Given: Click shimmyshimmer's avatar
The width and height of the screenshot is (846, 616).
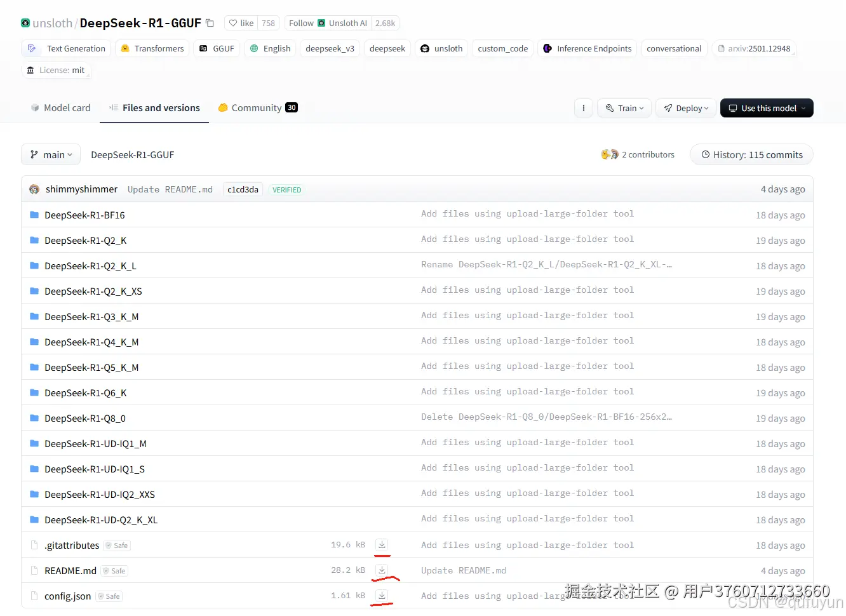Looking at the screenshot, I should click(x=34, y=189).
